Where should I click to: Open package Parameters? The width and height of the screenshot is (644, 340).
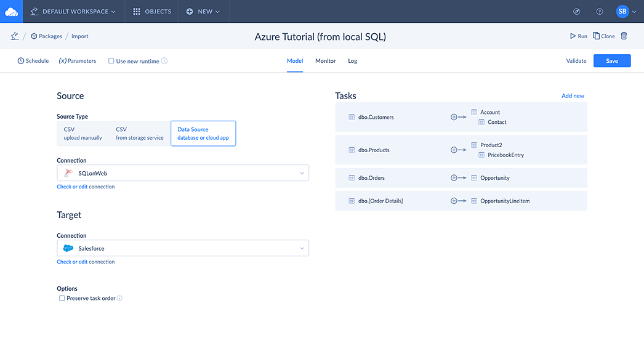77,61
